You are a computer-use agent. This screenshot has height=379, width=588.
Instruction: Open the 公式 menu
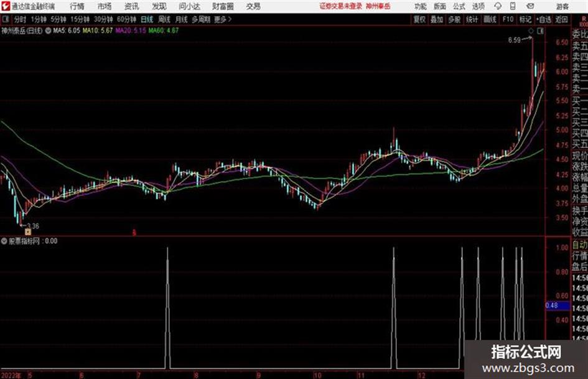[x=459, y=6]
